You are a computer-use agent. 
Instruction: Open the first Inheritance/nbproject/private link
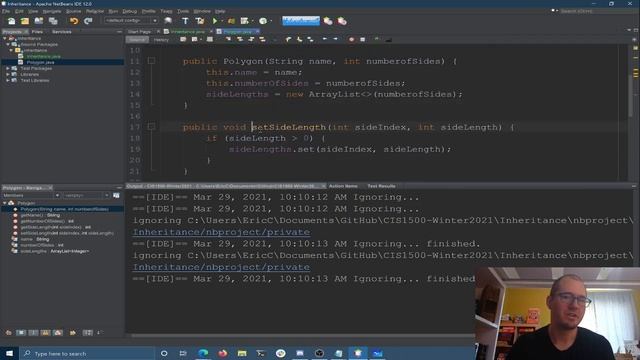(x=221, y=232)
